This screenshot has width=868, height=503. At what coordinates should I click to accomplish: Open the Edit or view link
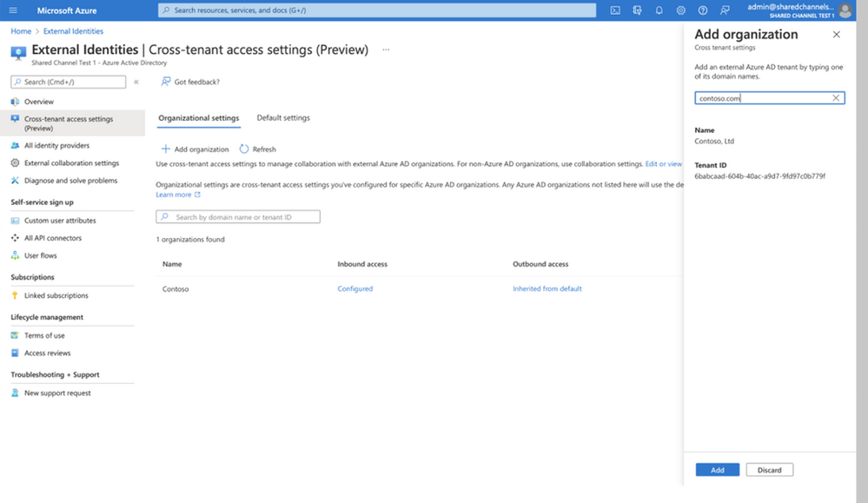pyautogui.click(x=663, y=164)
